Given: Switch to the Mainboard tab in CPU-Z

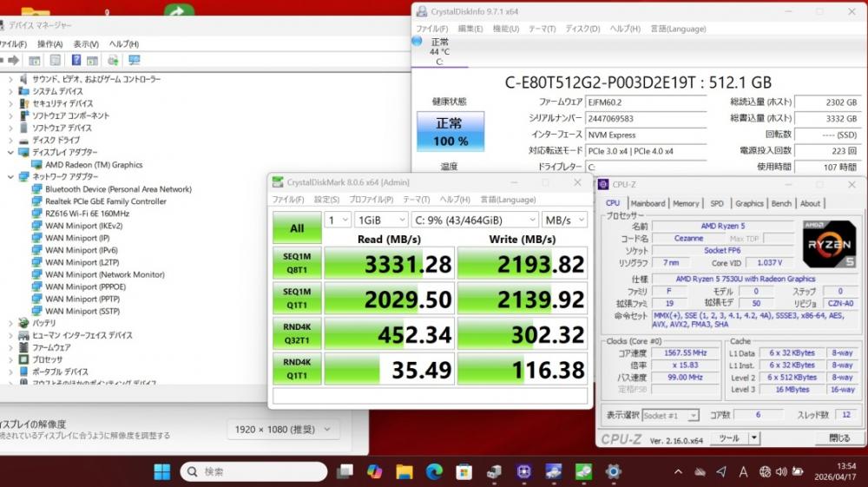Looking at the screenshot, I should coord(648,203).
